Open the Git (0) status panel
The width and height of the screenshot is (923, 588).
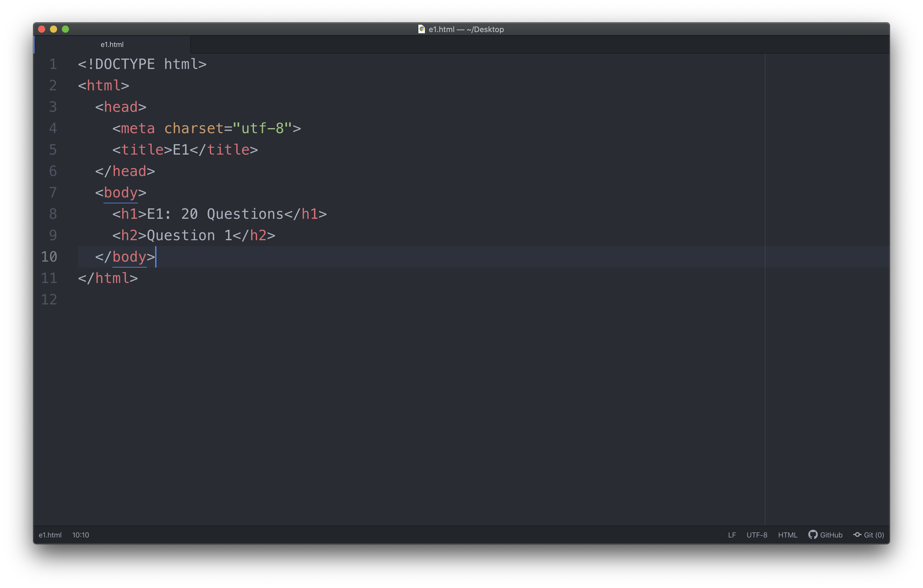869,535
